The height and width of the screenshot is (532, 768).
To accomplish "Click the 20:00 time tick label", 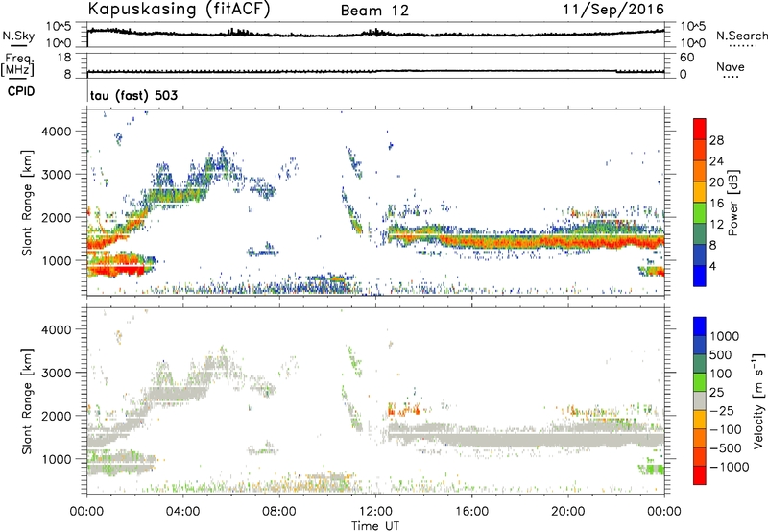I will coord(567,512).
